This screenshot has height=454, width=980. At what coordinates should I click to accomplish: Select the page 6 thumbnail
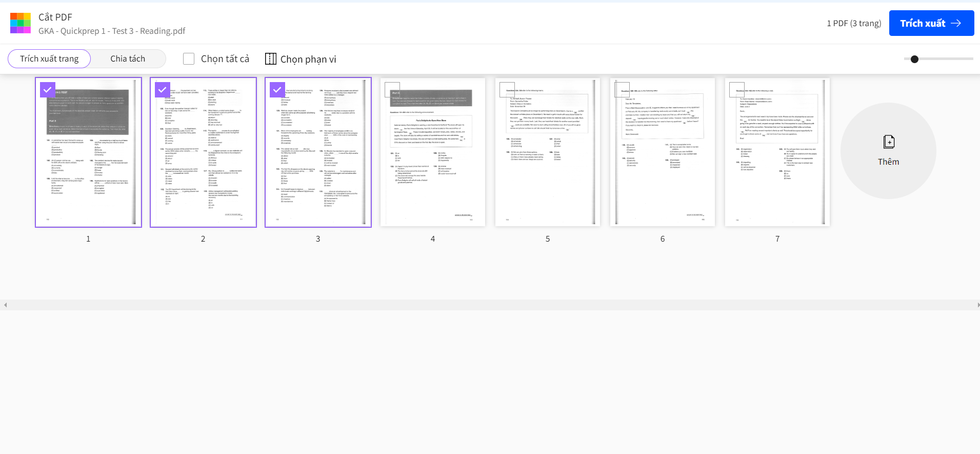[663, 152]
